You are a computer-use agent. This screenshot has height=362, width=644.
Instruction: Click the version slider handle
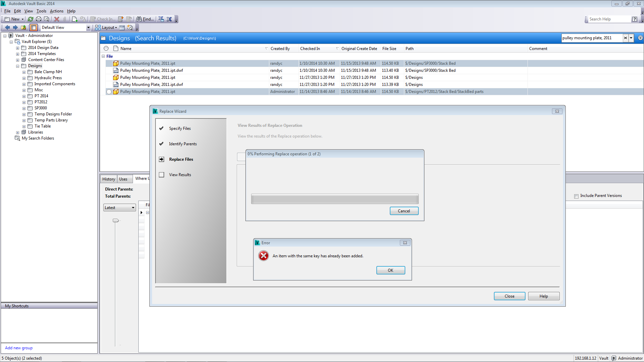(x=116, y=220)
